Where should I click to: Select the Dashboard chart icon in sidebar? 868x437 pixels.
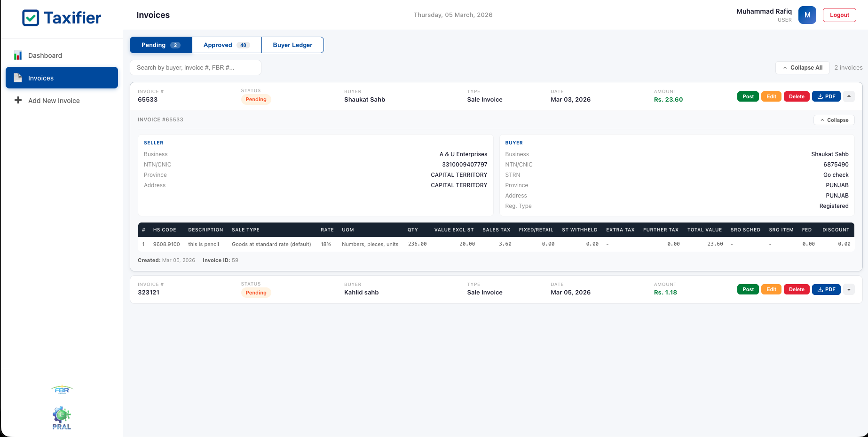[x=18, y=56]
